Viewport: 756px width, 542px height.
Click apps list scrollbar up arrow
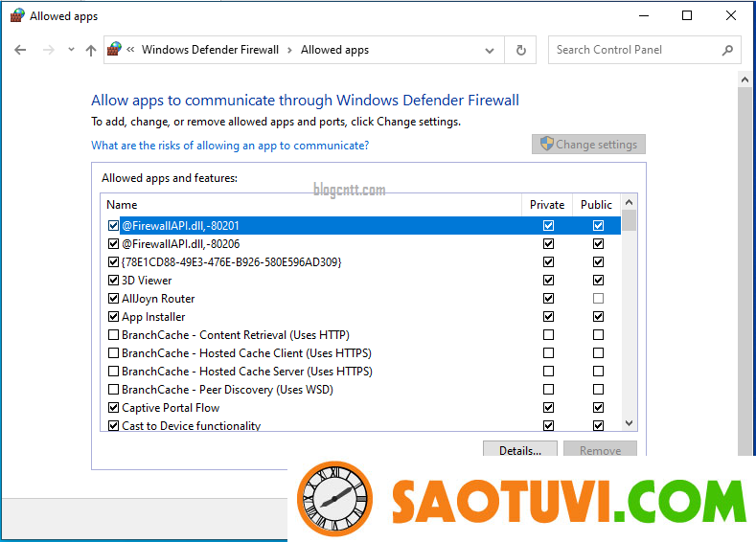click(629, 202)
